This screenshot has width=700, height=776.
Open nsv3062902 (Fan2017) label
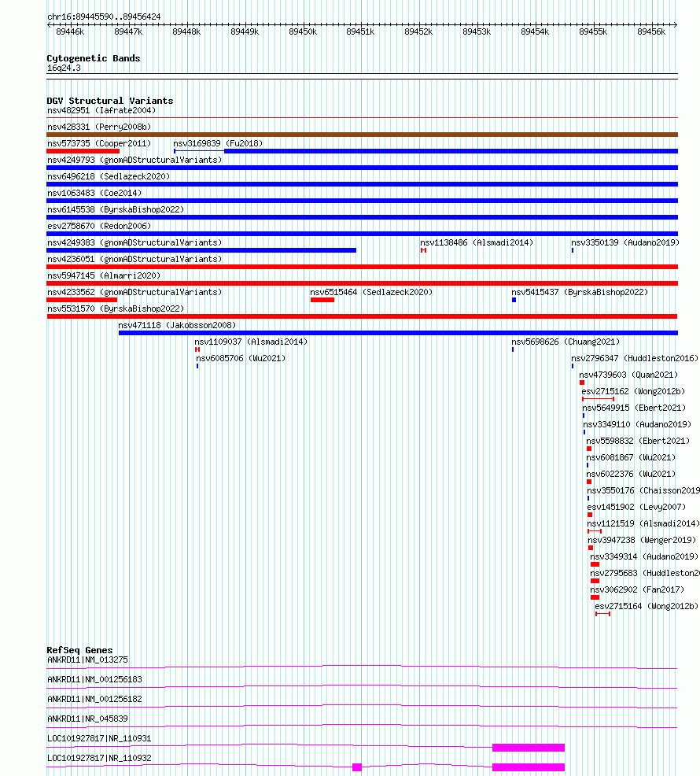point(637,589)
